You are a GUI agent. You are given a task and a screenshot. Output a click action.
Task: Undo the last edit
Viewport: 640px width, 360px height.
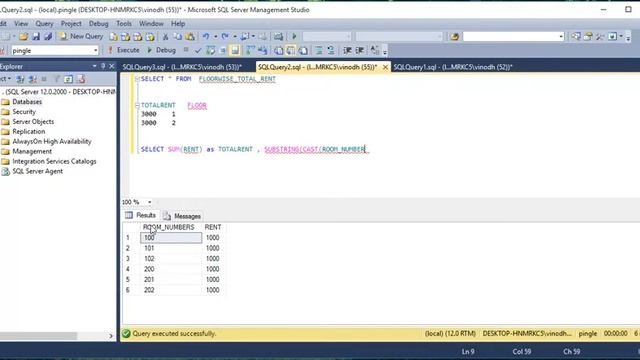206,37
